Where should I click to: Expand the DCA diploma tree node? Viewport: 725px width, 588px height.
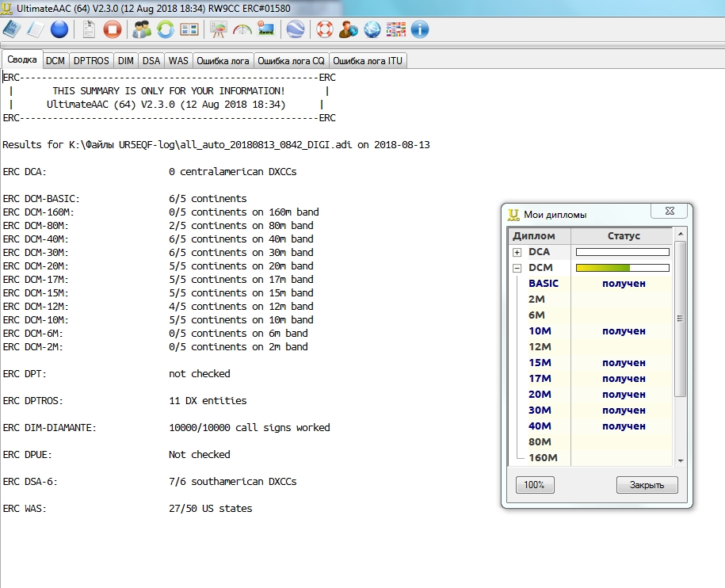517,252
